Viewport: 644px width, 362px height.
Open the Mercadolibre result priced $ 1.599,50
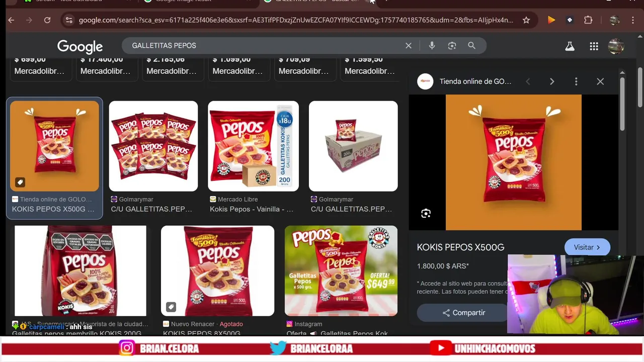click(x=369, y=69)
